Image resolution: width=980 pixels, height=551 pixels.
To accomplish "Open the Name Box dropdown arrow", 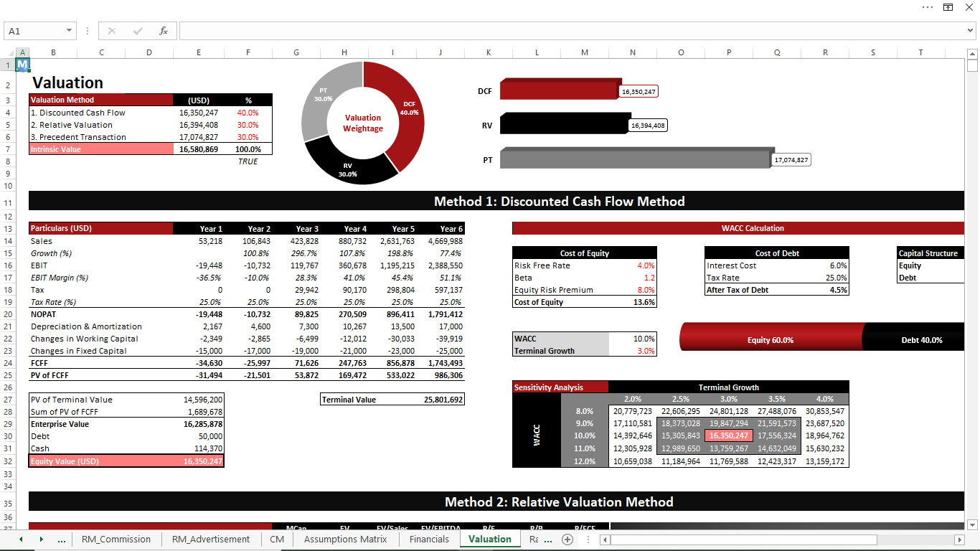I will 70,31.
